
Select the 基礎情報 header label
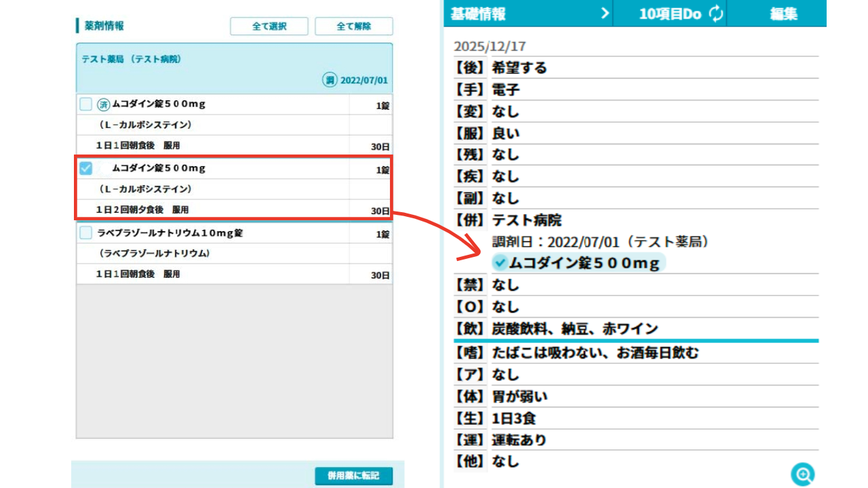pos(479,14)
